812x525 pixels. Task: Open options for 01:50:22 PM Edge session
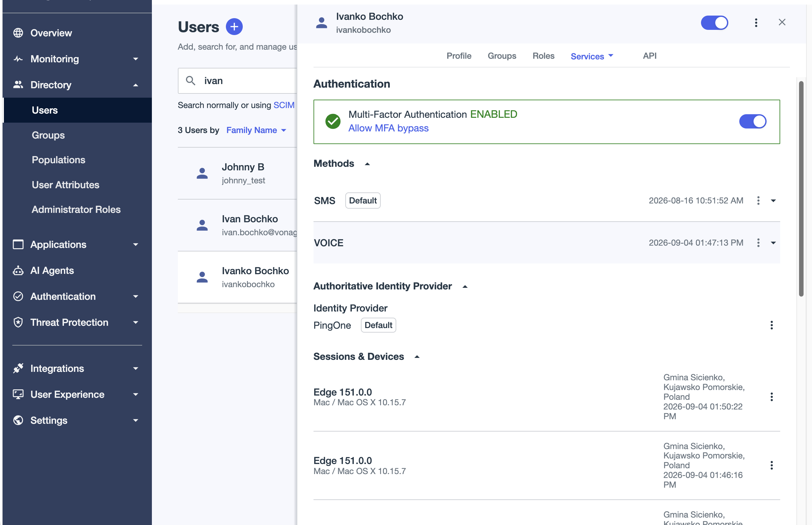pyautogui.click(x=771, y=397)
